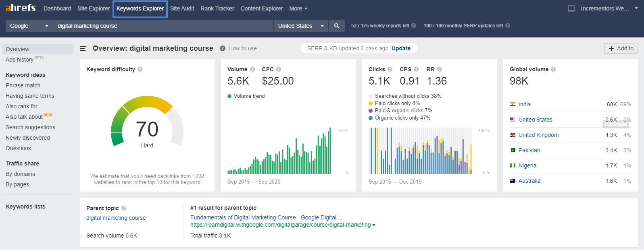Open Ads history in the sidebar
Screen dimensions: 644x250
tap(19, 60)
